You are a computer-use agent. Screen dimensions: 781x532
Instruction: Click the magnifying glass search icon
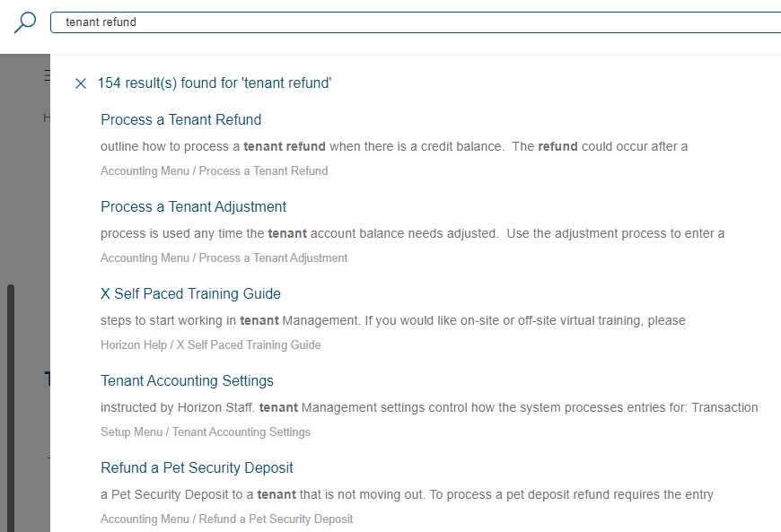click(25, 22)
